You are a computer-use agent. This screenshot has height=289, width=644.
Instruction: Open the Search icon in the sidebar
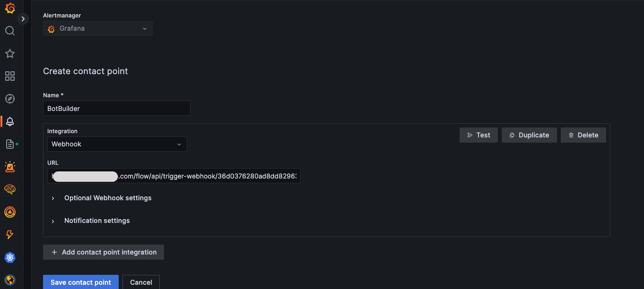tap(10, 30)
